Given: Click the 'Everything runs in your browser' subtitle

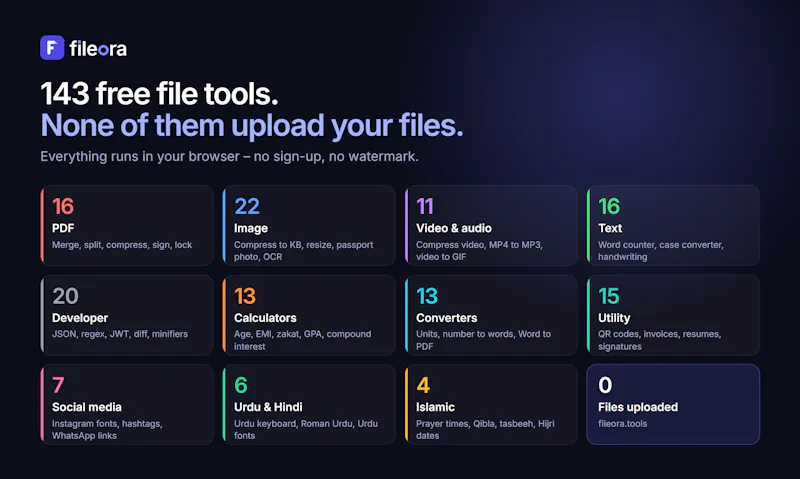Looking at the screenshot, I should [230, 157].
